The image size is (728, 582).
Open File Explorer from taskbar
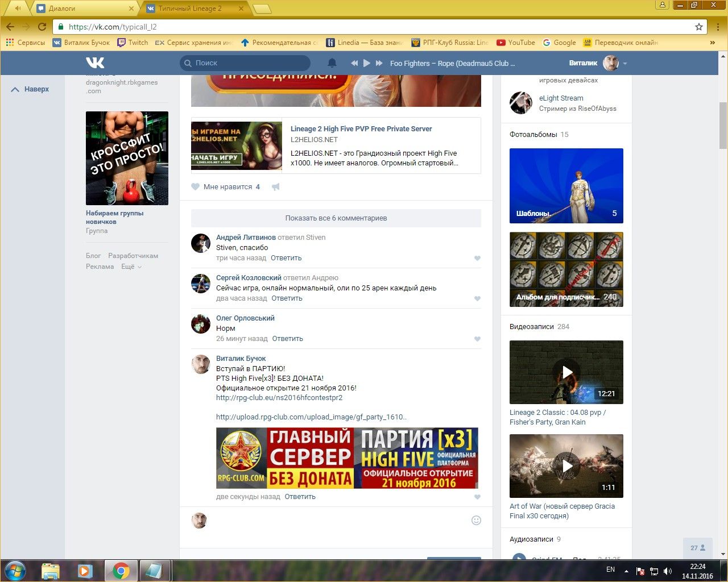(x=51, y=571)
